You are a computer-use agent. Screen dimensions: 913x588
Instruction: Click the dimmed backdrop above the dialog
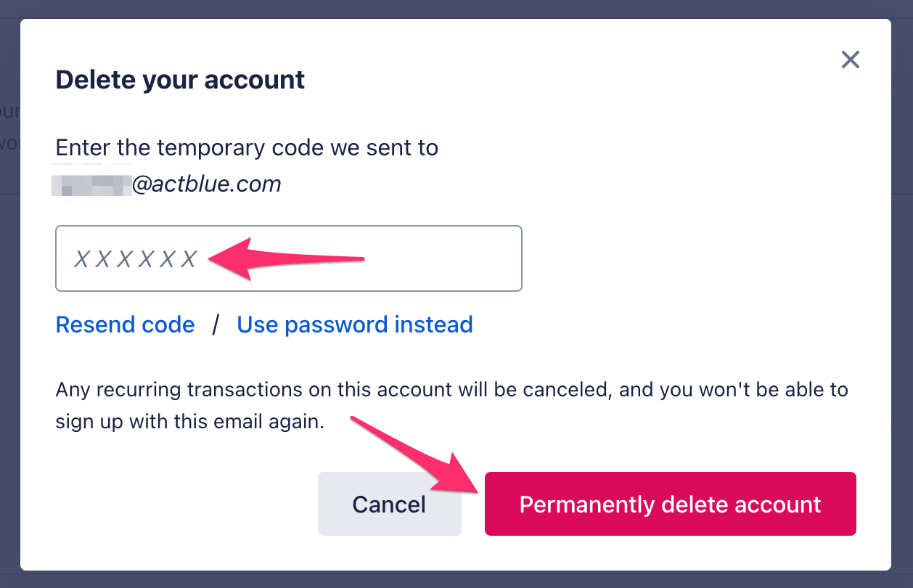(x=456, y=9)
